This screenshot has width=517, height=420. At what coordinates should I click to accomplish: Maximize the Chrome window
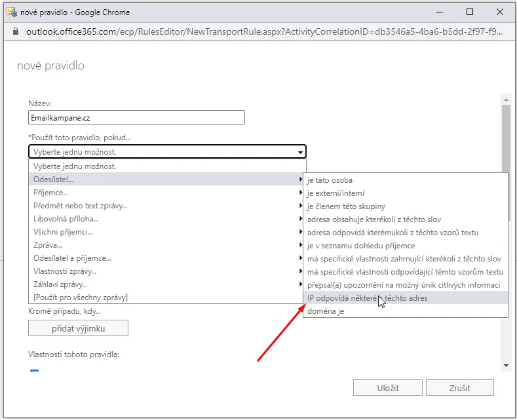[470, 12]
